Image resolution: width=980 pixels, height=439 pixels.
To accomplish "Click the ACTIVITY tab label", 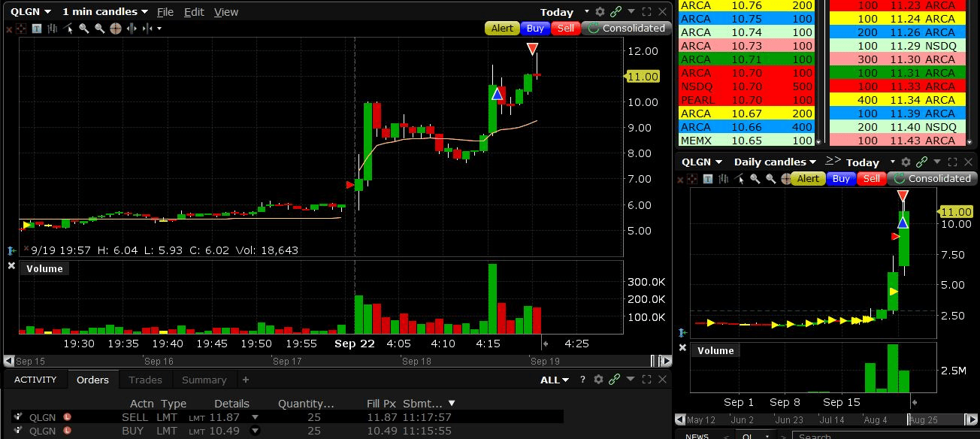I will pyautogui.click(x=35, y=380).
